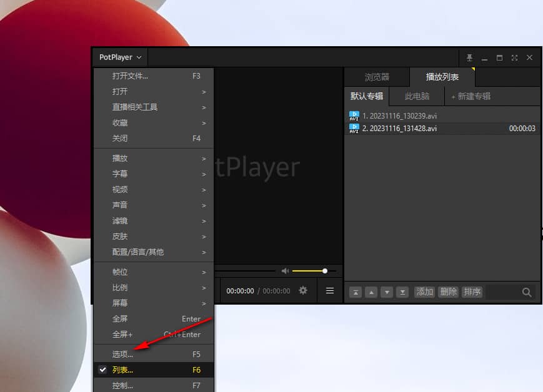Select playlist item 20231116_131428.avi
This screenshot has width=543, height=392.
click(442, 129)
